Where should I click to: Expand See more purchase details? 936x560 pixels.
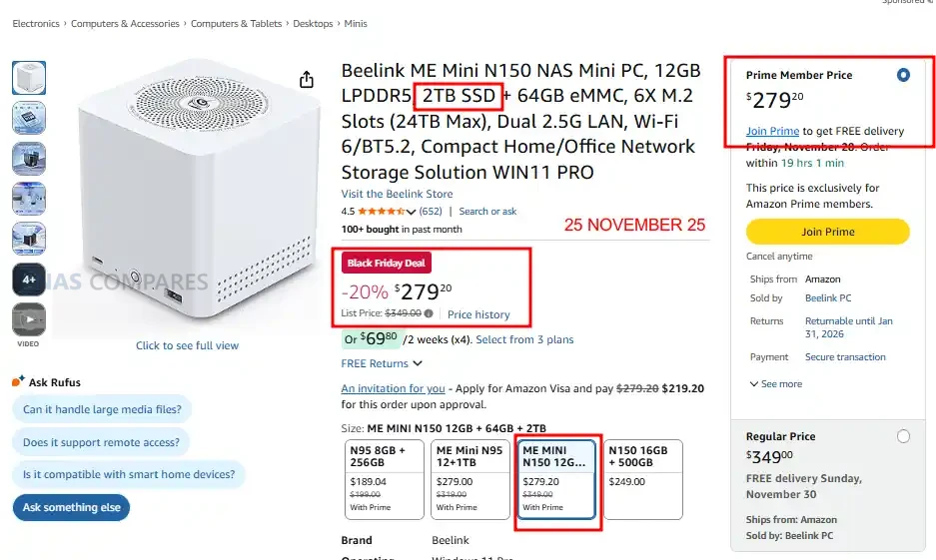pos(775,383)
